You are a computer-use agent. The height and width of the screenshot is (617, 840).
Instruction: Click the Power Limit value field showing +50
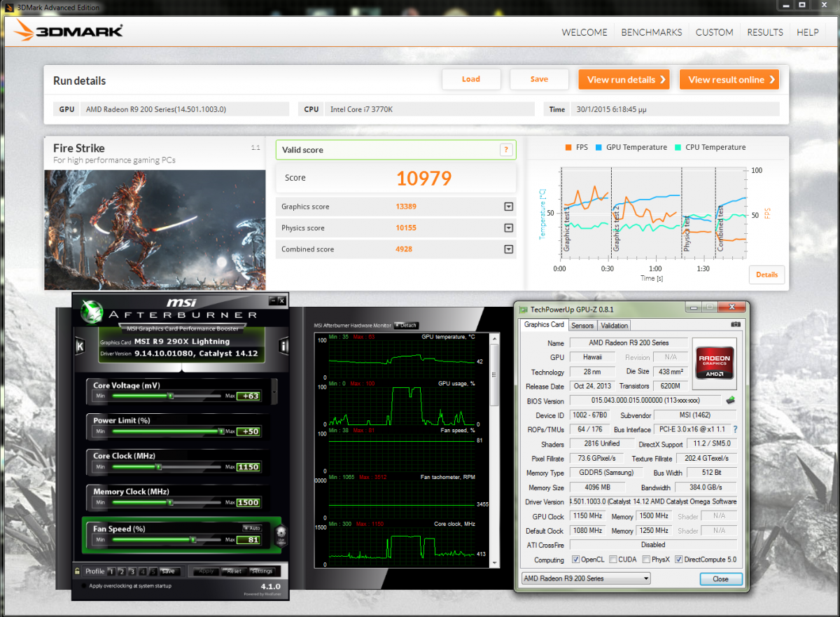coord(248,431)
